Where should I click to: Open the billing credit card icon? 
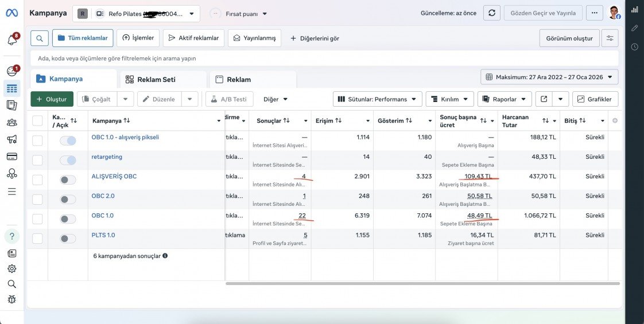click(12, 156)
